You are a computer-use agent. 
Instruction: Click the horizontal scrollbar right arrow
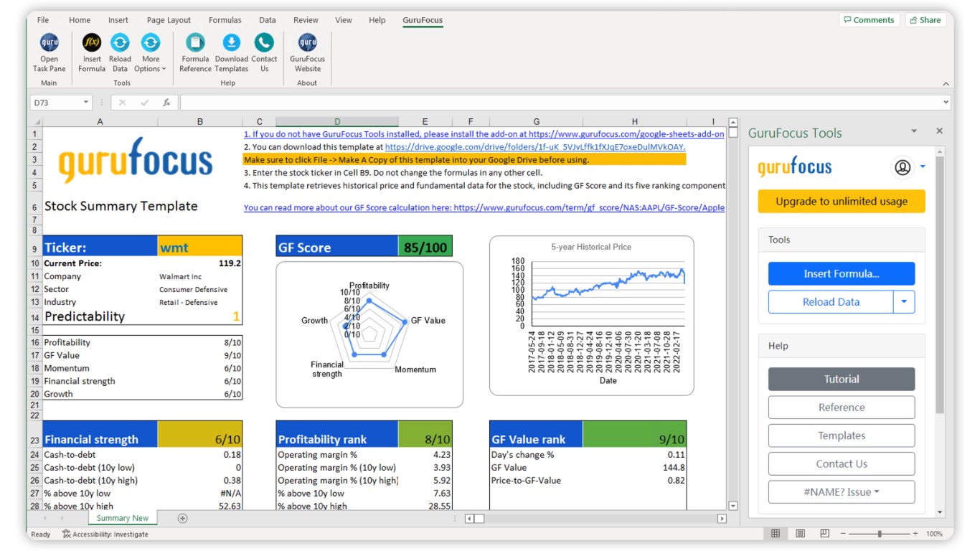point(722,518)
